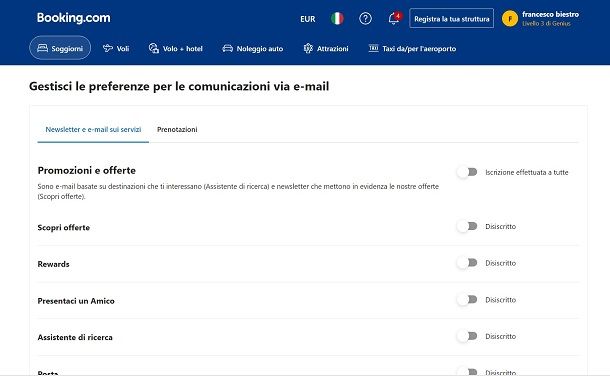The width and height of the screenshot is (610, 376).
Task: Select the Italian flag language icon
Action: 337,18
